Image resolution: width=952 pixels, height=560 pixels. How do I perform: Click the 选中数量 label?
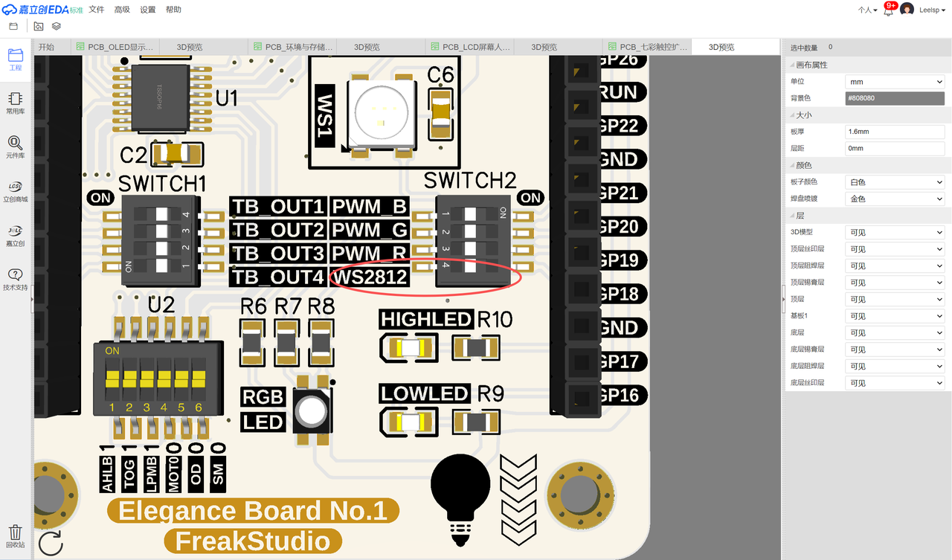pyautogui.click(x=804, y=48)
